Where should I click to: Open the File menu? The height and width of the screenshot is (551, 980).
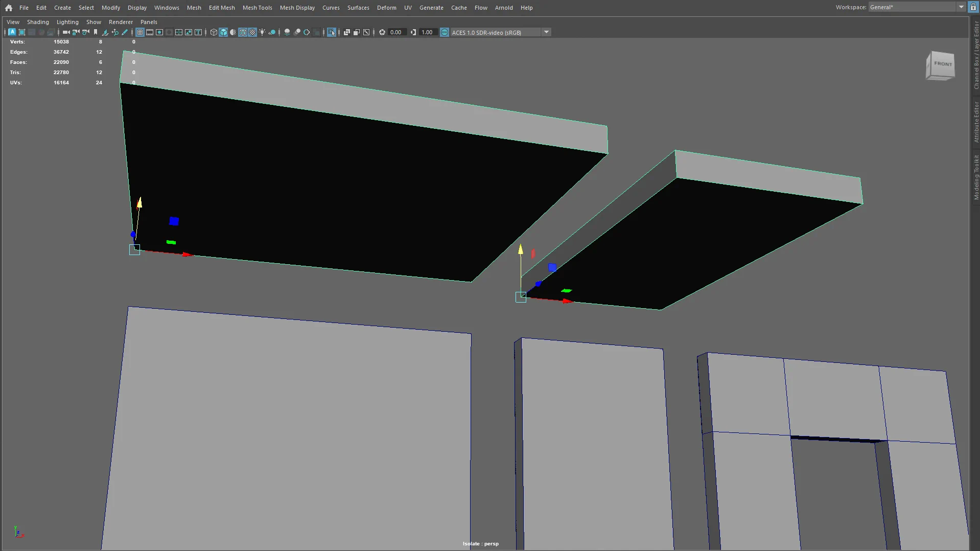click(24, 8)
